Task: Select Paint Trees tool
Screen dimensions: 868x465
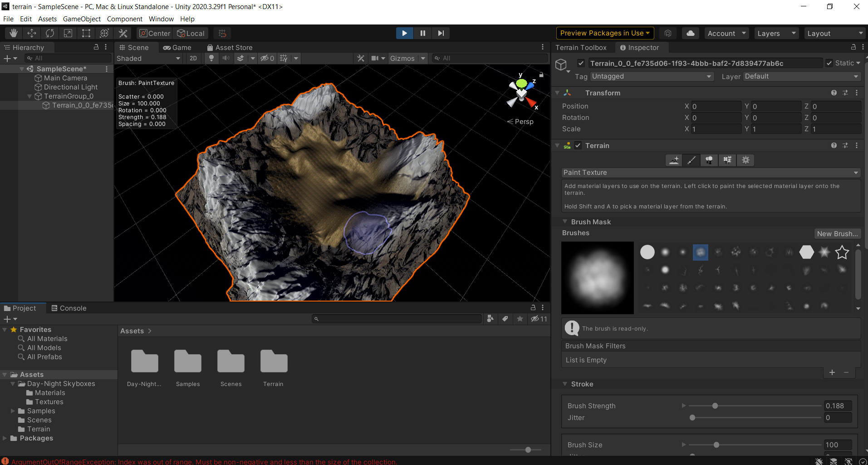Action: (709, 160)
